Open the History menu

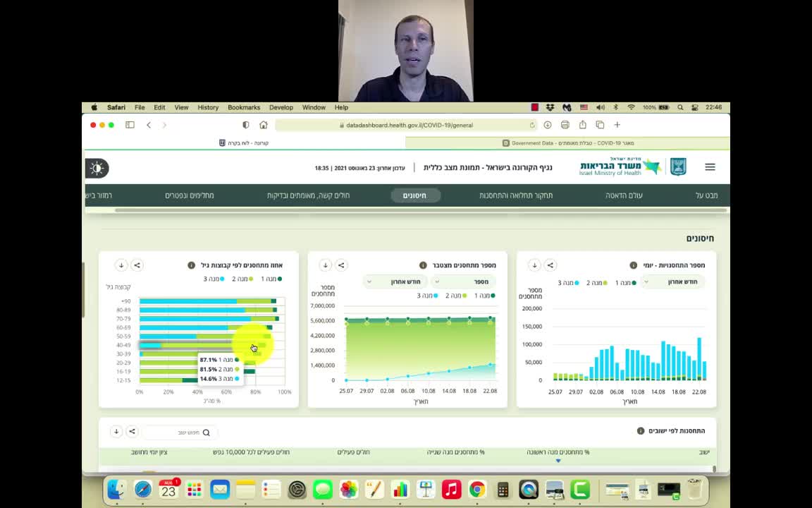point(208,107)
